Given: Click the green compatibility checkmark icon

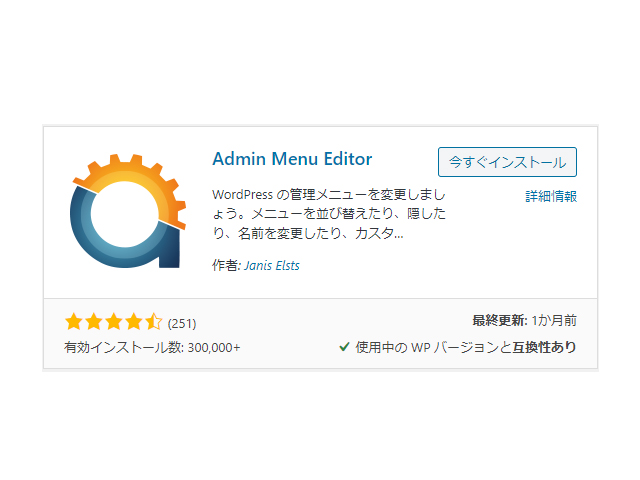Looking at the screenshot, I should click(344, 347).
